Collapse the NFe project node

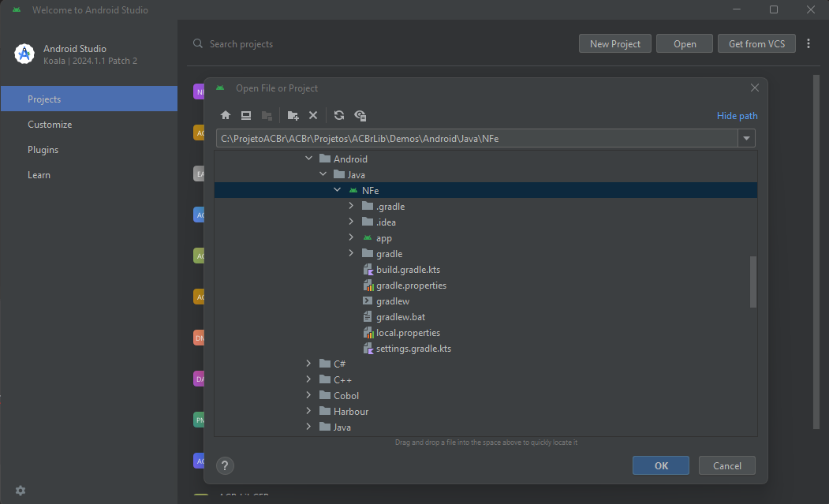pyautogui.click(x=338, y=190)
